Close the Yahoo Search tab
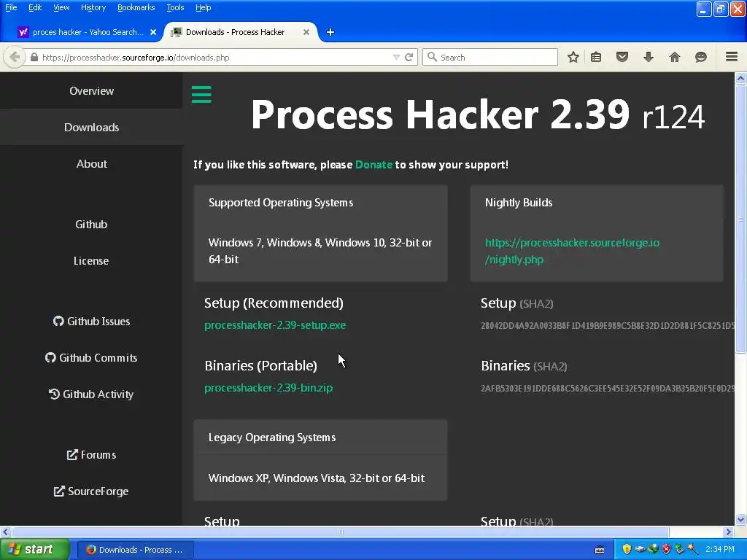The height and width of the screenshot is (560, 747). click(x=153, y=32)
